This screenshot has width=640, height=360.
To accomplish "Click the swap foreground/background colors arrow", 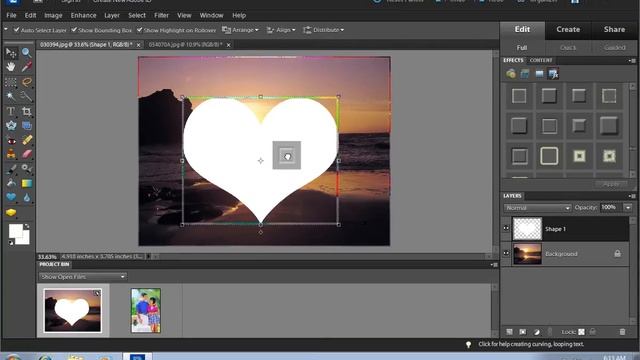I will (x=27, y=226).
